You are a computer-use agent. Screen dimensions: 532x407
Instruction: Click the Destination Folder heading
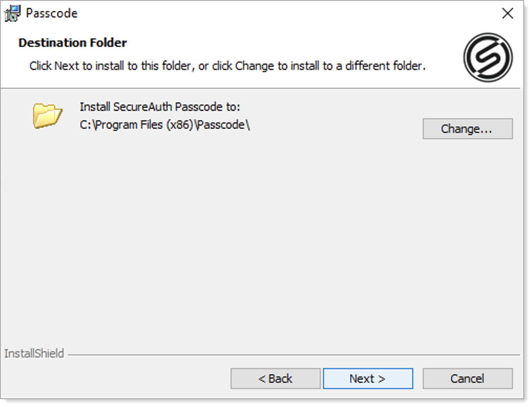coord(72,43)
